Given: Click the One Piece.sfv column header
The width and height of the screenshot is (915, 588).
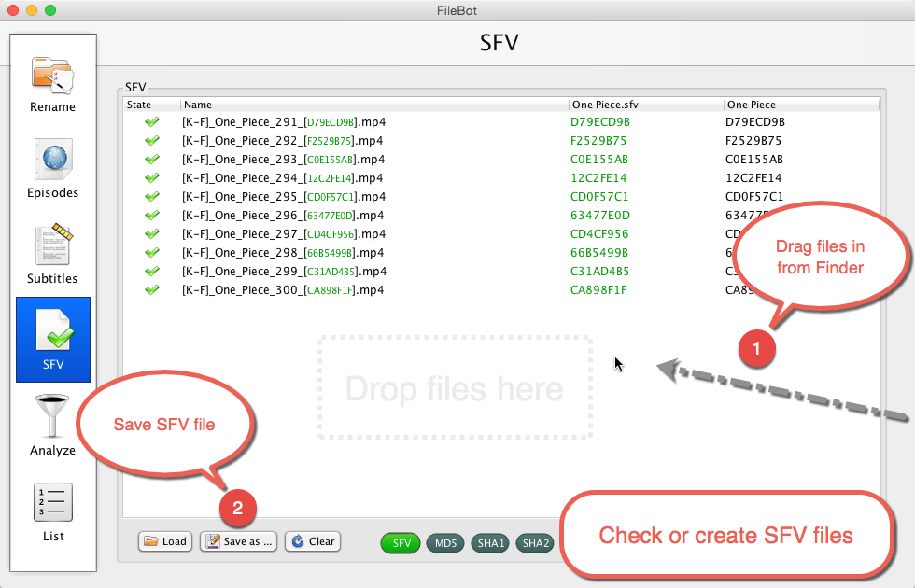Looking at the screenshot, I should point(645,105).
